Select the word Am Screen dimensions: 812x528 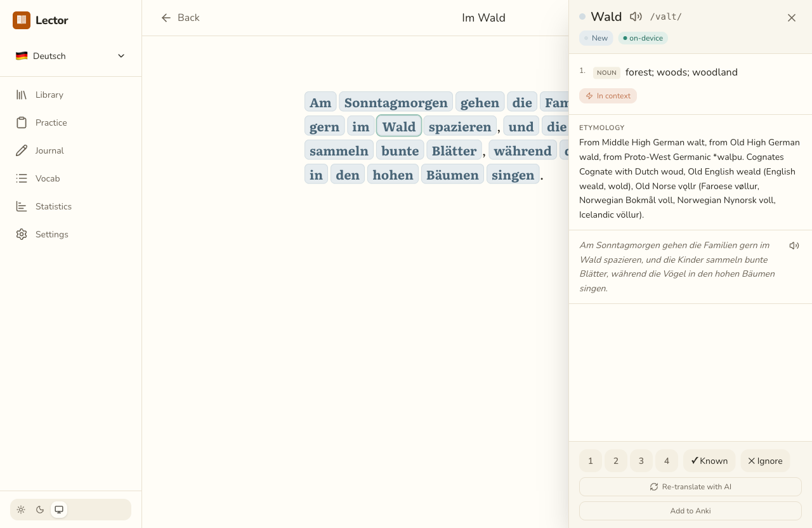(x=320, y=102)
